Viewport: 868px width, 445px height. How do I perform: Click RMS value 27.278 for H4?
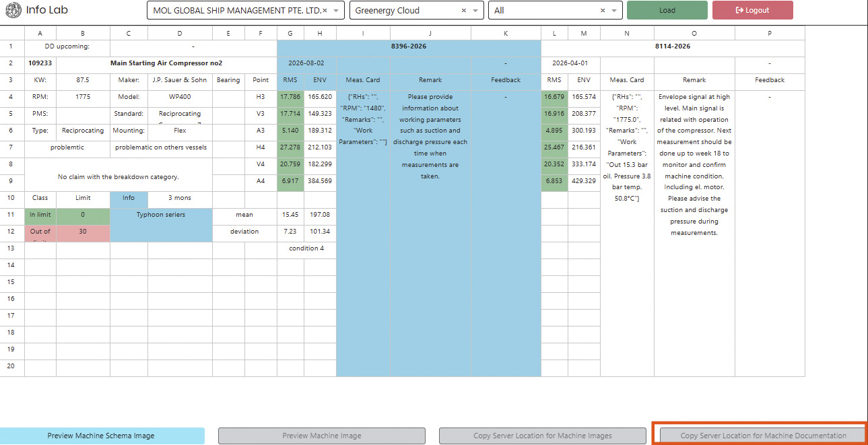(x=290, y=147)
